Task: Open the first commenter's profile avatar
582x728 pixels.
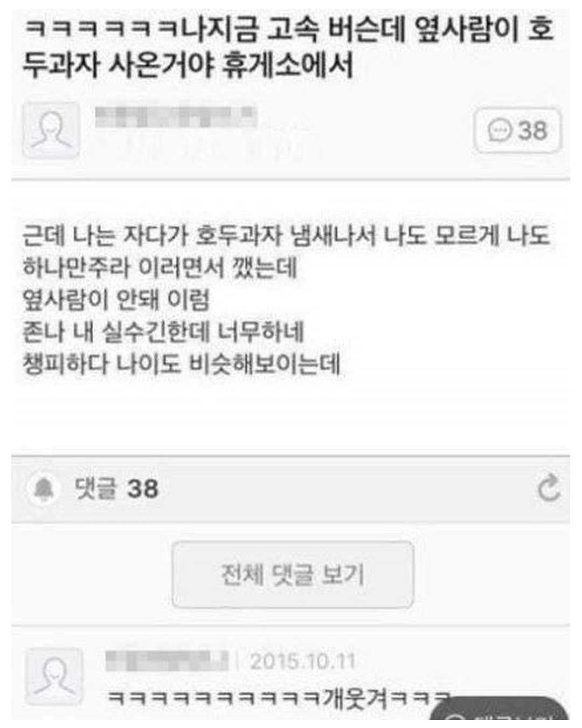Action: click(54, 677)
